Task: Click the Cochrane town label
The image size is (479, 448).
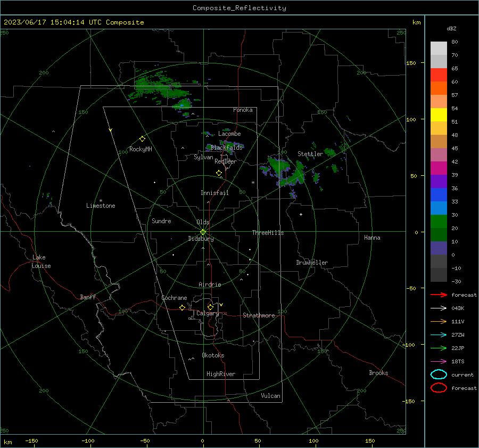Action: tap(174, 298)
